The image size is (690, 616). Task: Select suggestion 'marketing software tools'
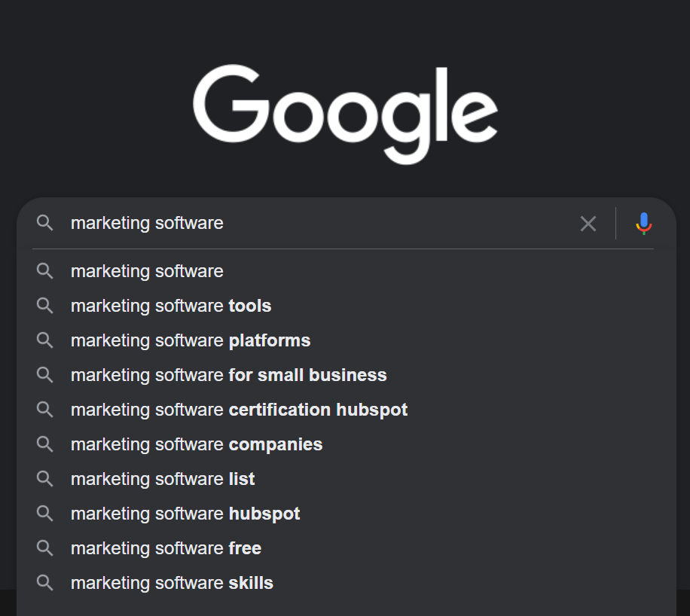[347, 306]
